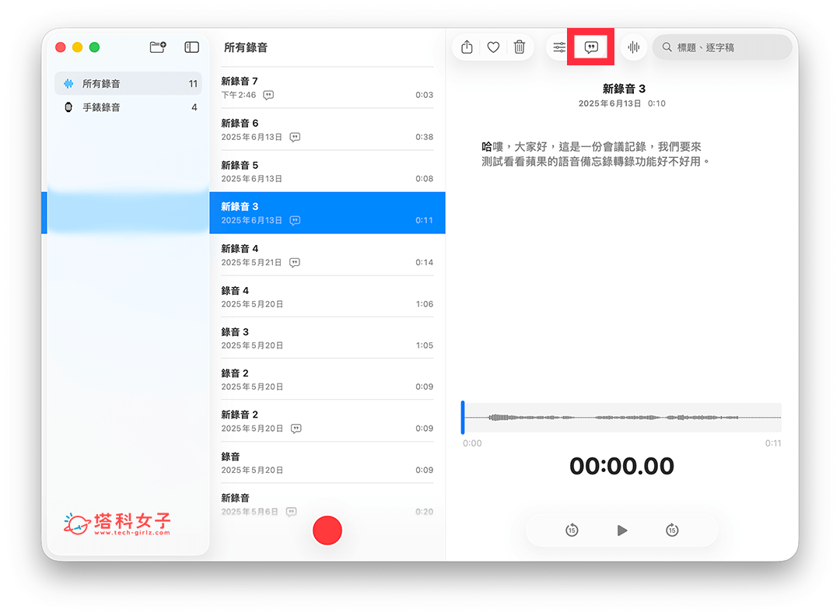Click the watch icon beside 手錶錄音
Screen dimensions: 840x616
(68, 107)
